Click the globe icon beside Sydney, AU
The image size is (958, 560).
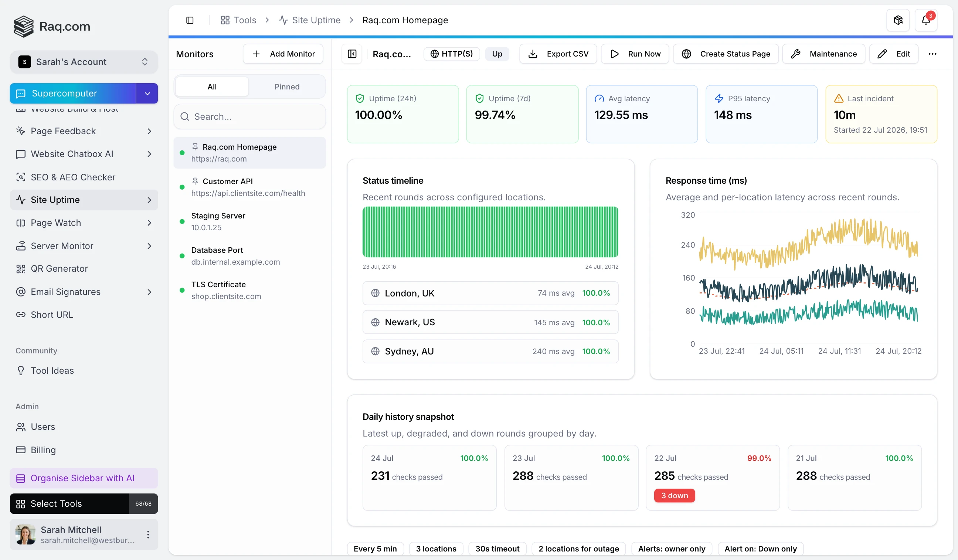[375, 351]
